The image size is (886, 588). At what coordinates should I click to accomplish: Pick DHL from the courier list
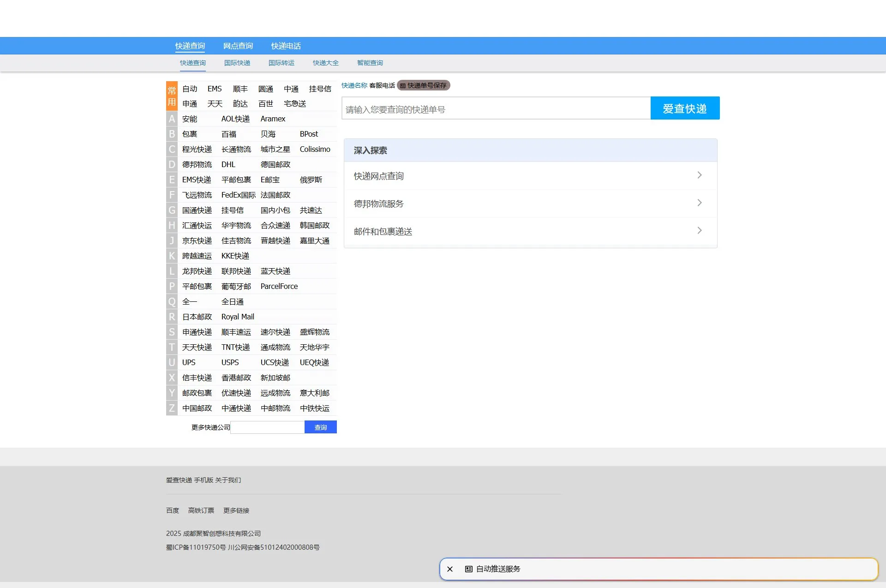[x=228, y=165]
